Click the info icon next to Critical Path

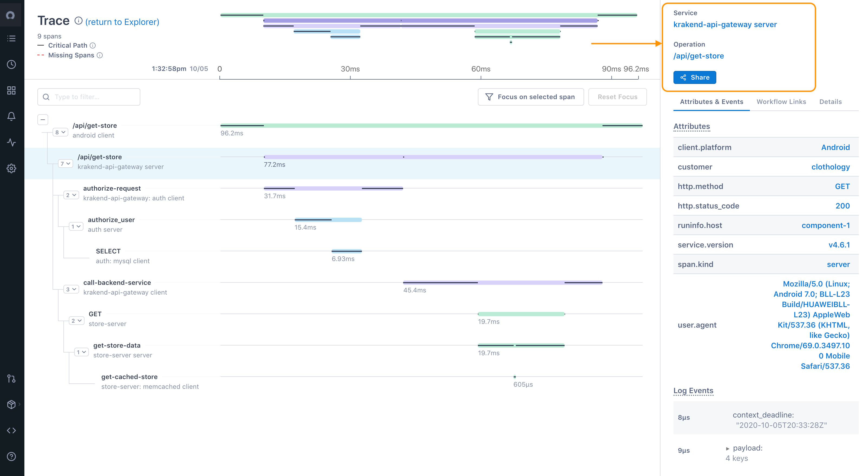[93, 45]
